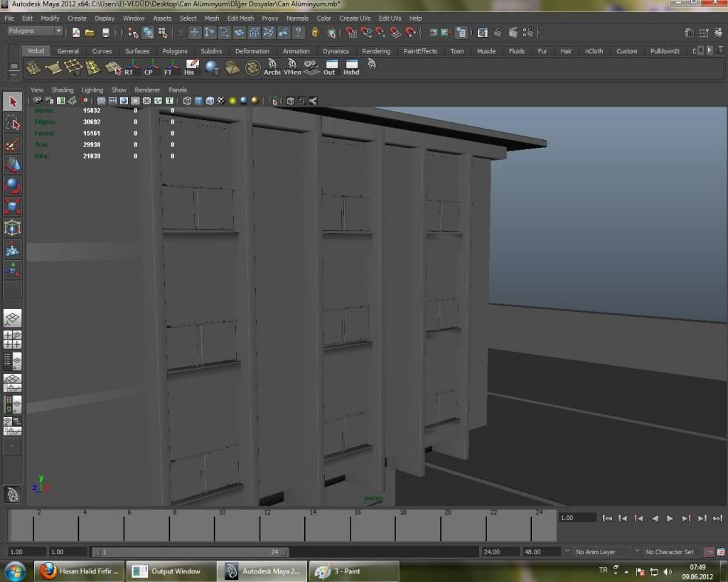Go to end of playback range

[717, 519]
